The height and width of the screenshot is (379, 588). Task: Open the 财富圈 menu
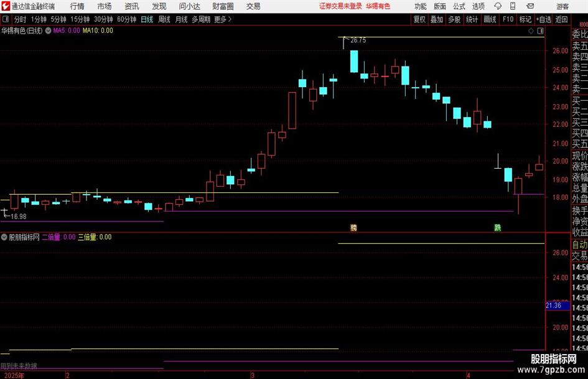coord(223,6)
